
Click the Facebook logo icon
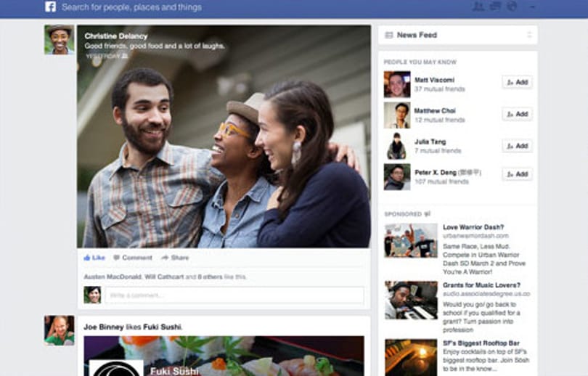coord(51,7)
